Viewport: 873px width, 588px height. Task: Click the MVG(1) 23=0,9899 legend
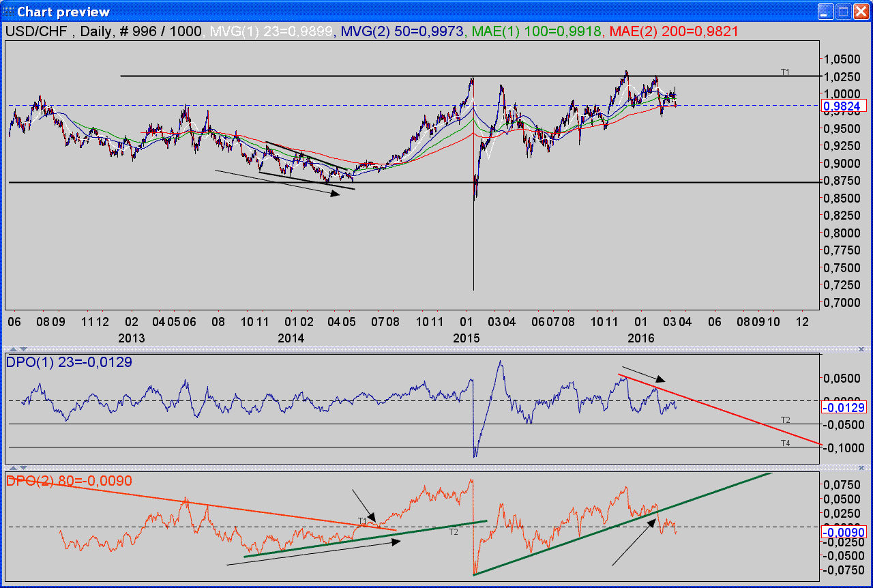pos(272,31)
